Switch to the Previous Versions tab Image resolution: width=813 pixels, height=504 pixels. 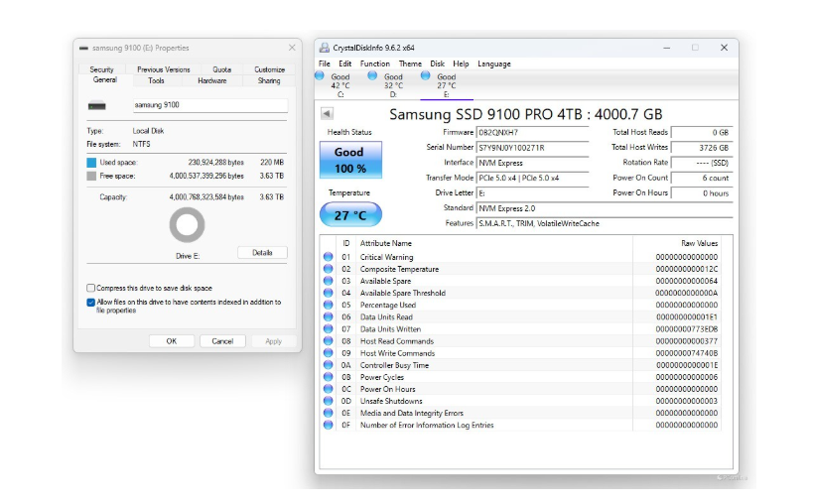[164, 69]
